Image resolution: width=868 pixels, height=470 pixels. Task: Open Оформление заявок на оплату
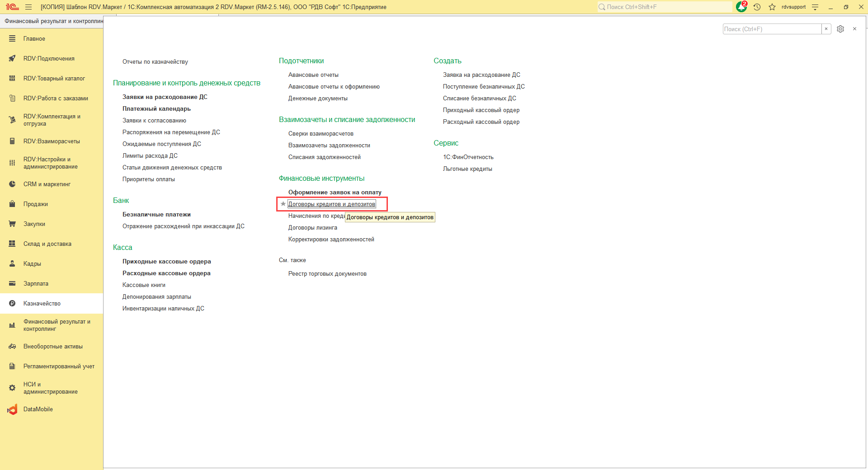coord(335,193)
